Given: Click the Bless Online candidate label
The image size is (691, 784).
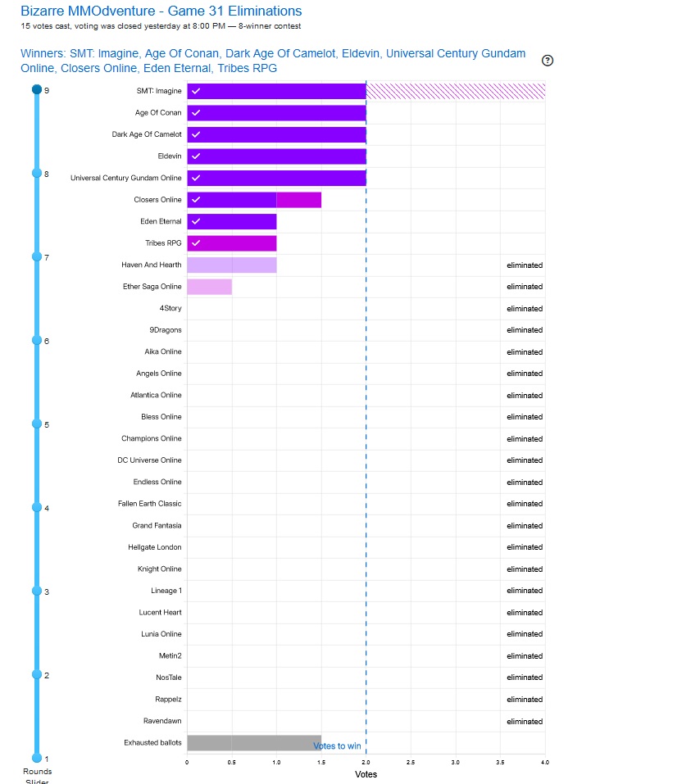Looking at the screenshot, I should 161,417.
